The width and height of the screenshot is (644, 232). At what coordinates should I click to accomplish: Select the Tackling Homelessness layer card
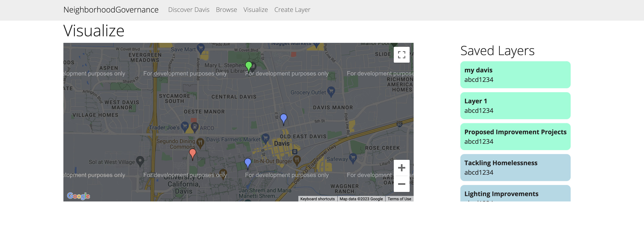[515, 167]
